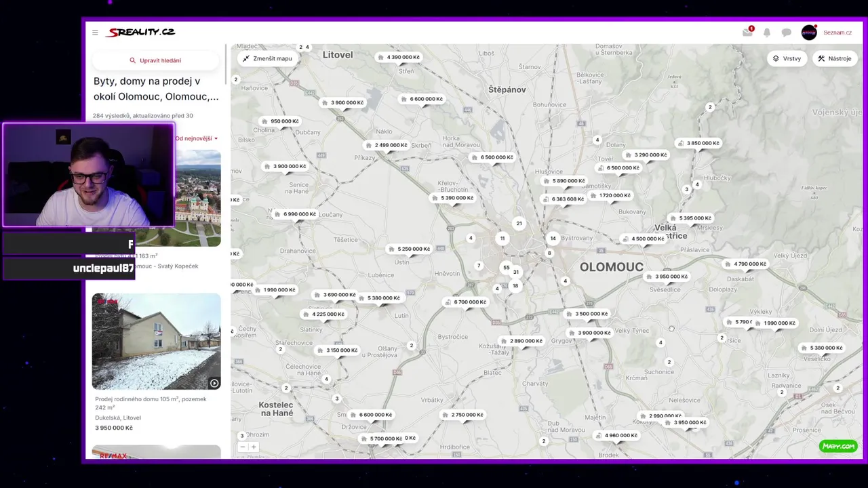Click the Sreality.cz logo
Viewport: 868px width, 488px height.
[x=141, y=32]
